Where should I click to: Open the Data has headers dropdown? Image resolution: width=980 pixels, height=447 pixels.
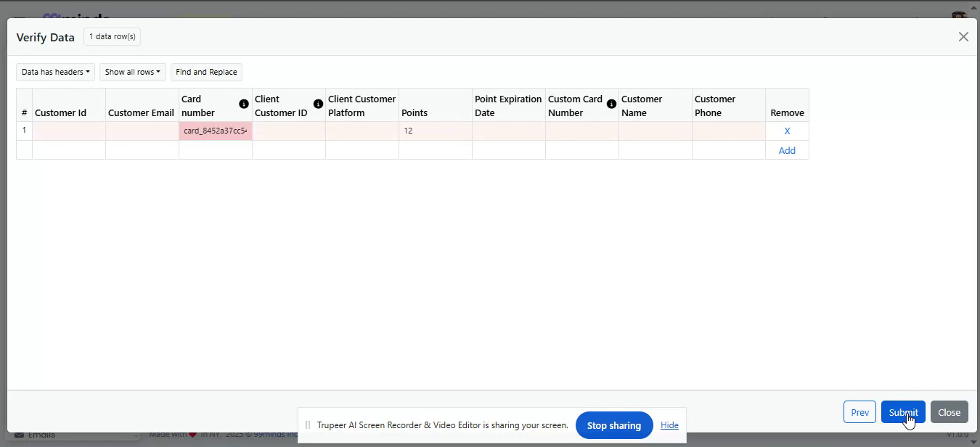(x=56, y=72)
